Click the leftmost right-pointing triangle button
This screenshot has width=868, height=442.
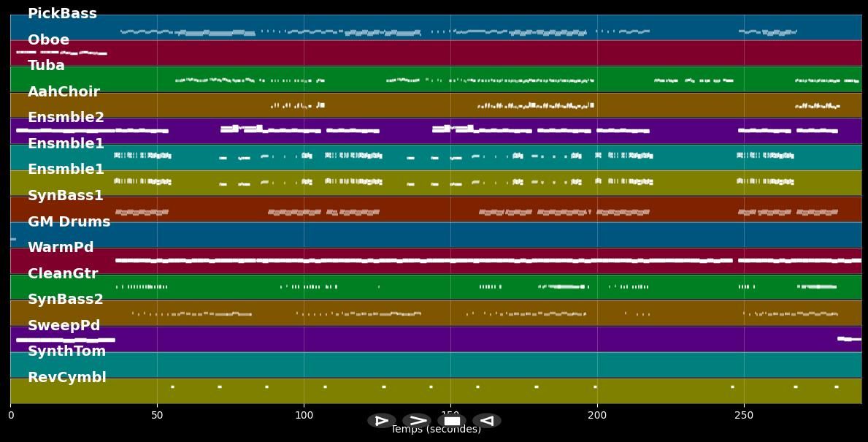(381, 421)
